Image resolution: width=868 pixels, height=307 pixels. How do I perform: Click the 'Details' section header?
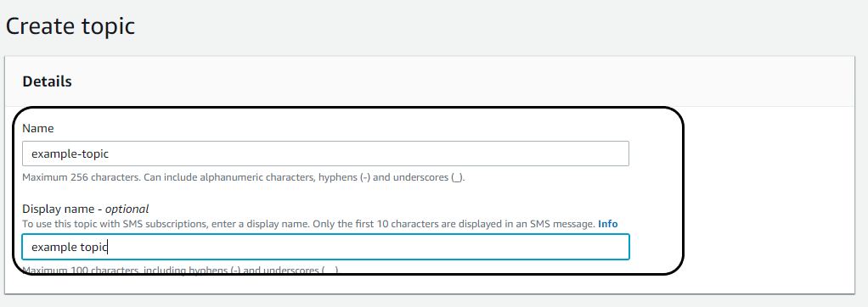click(47, 81)
